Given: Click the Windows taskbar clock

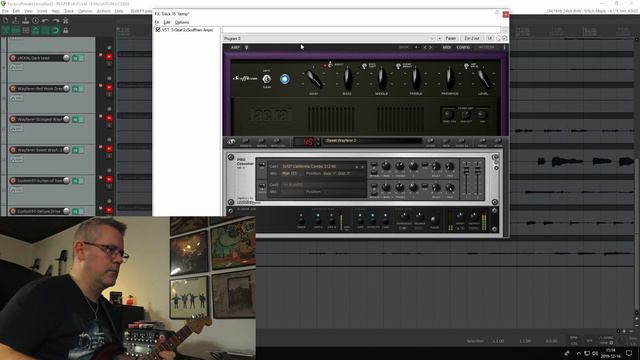Looking at the screenshot, I should (611, 353).
